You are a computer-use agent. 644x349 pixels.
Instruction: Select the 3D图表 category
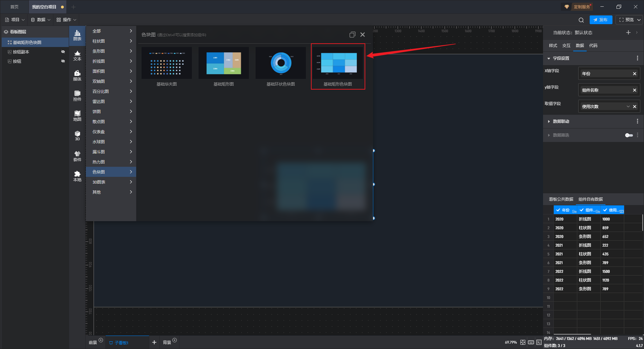click(x=111, y=182)
